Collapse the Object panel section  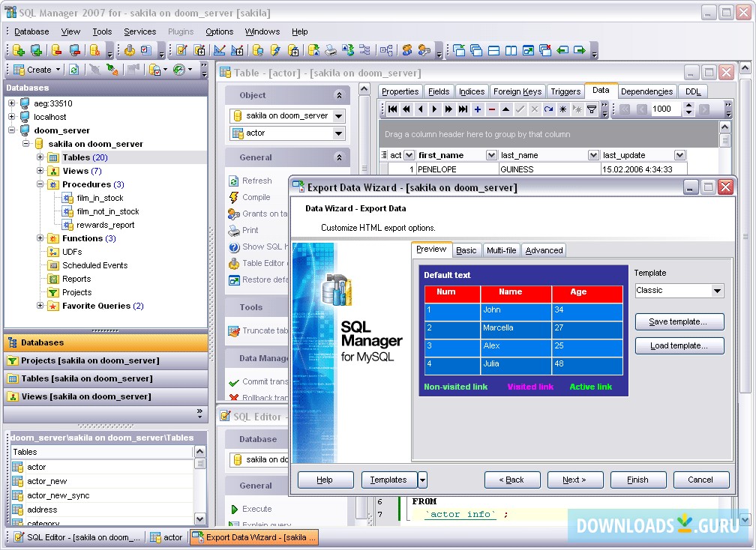pyautogui.click(x=339, y=95)
